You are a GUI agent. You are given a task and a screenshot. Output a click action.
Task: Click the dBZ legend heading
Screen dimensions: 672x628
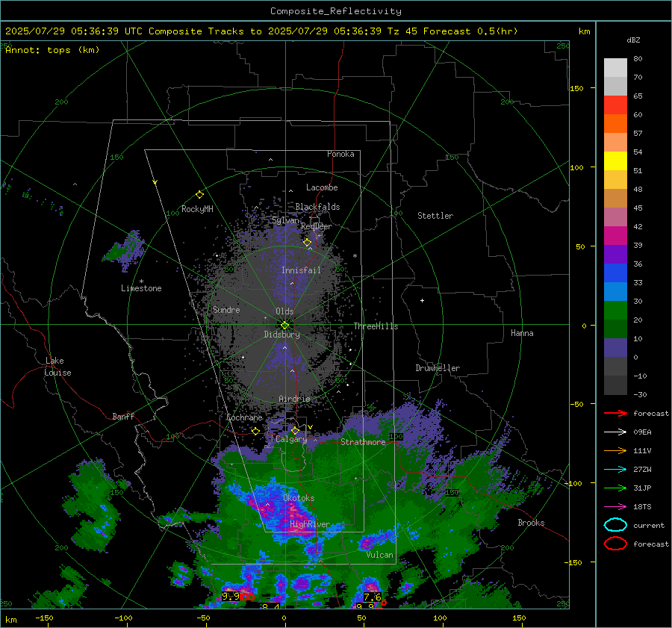click(x=633, y=40)
